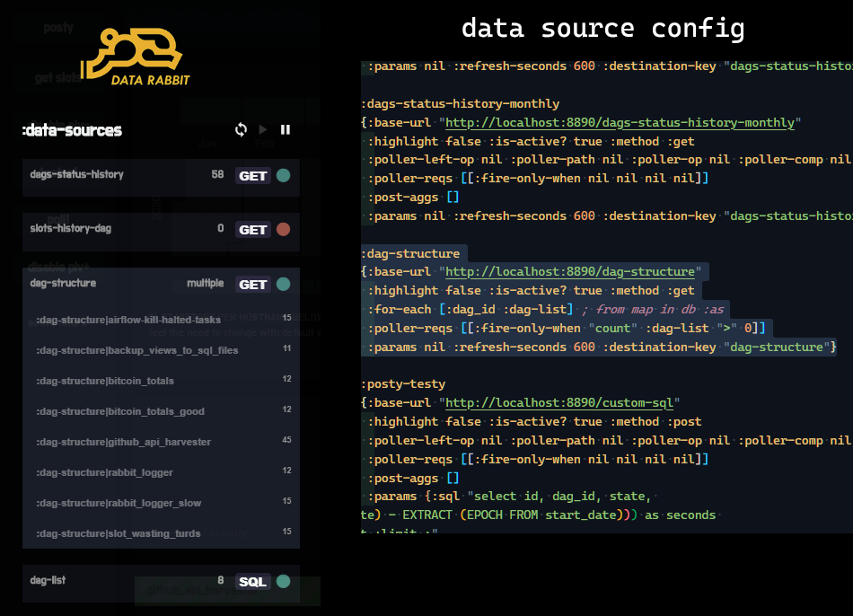Screen dimensions: 853x616
Task: Toggle green status dot of dag-list
Action: click(x=284, y=581)
